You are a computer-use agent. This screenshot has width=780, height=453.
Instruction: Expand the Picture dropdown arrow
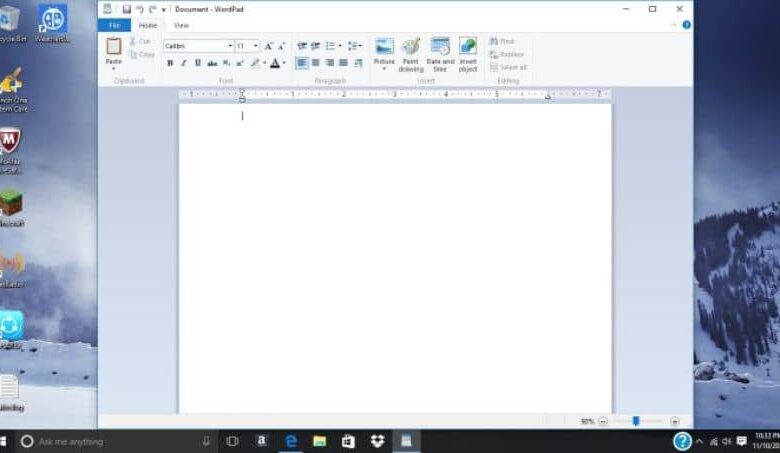pyautogui.click(x=384, y=69)
